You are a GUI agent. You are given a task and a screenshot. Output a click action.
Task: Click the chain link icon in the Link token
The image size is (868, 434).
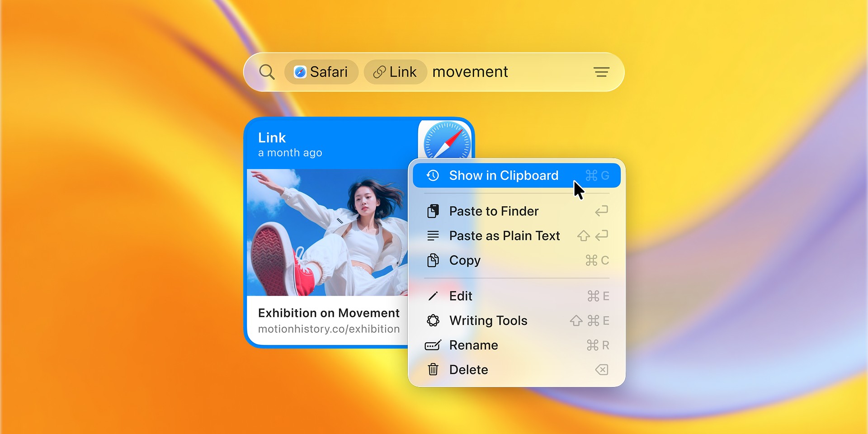(x=379, y=72)
